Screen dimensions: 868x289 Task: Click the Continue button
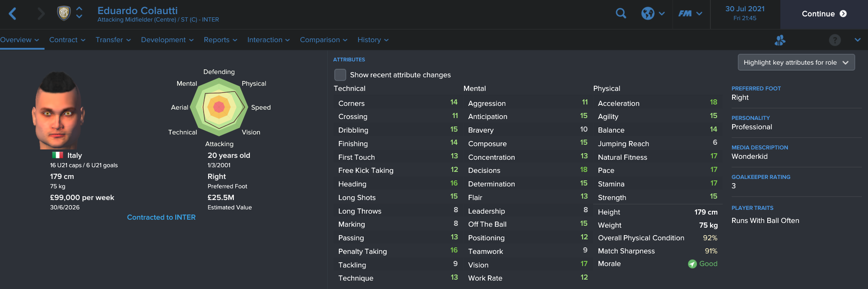click(x=824, y=14)
